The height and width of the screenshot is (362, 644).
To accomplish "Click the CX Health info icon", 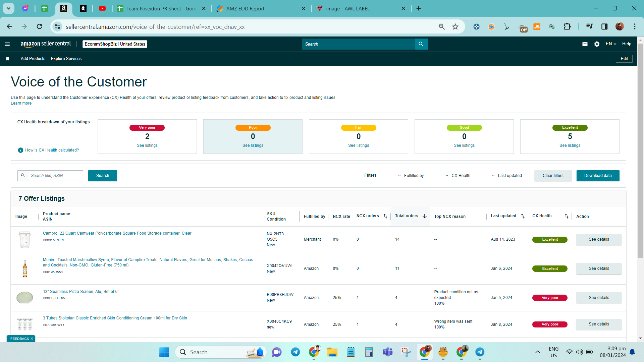I will pyautogui.click(x=20, y=150).
